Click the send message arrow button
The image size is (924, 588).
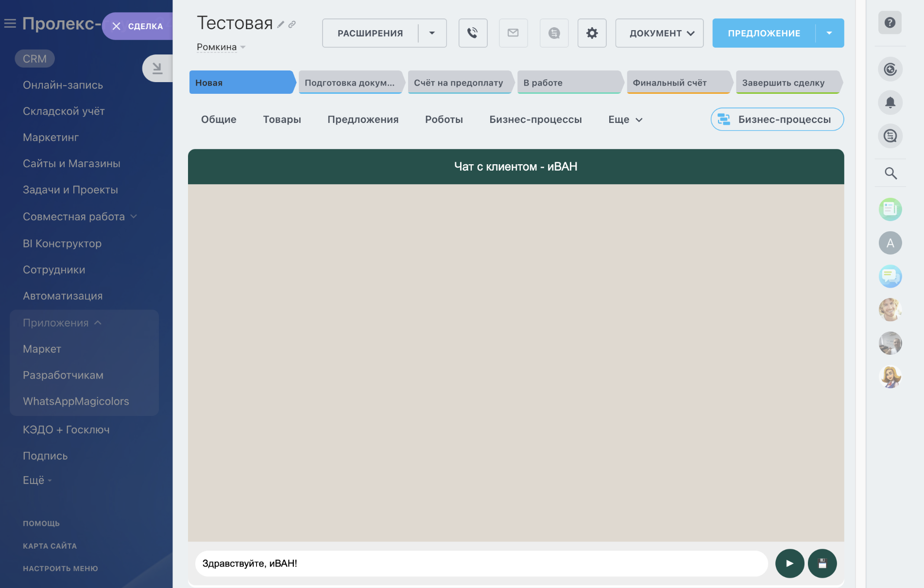coord(789,563)
